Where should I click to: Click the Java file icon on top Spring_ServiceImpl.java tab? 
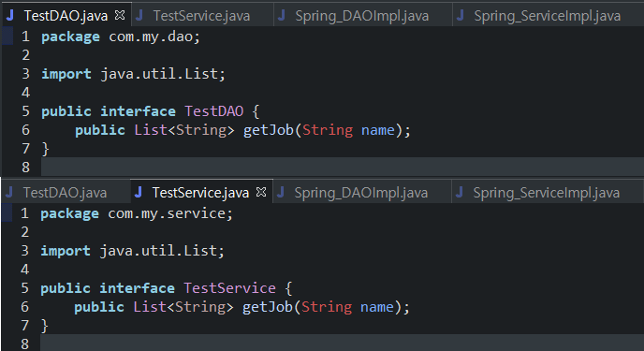pos(460,15)
